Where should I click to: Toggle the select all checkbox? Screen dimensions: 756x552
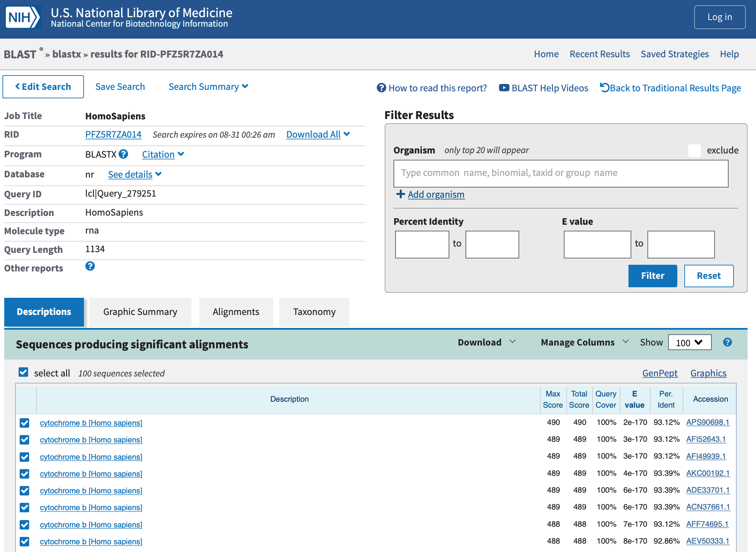click(24, 373)
